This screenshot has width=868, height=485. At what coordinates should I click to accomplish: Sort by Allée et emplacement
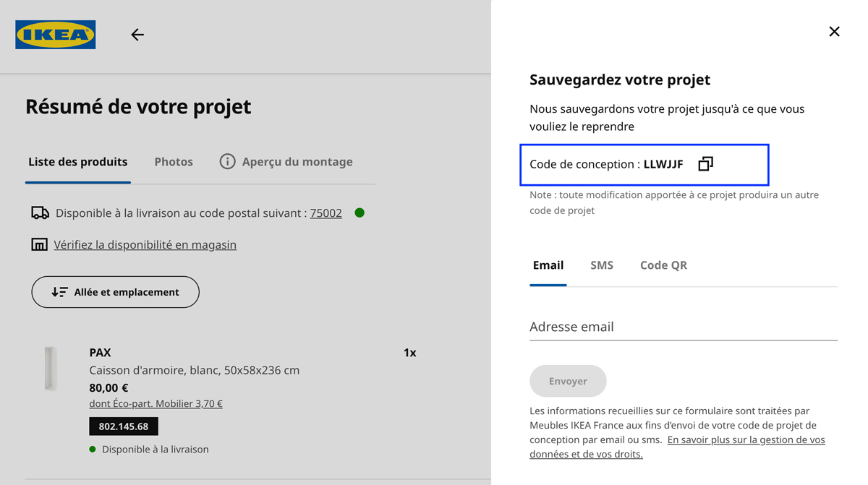click(x=115, y=292)
